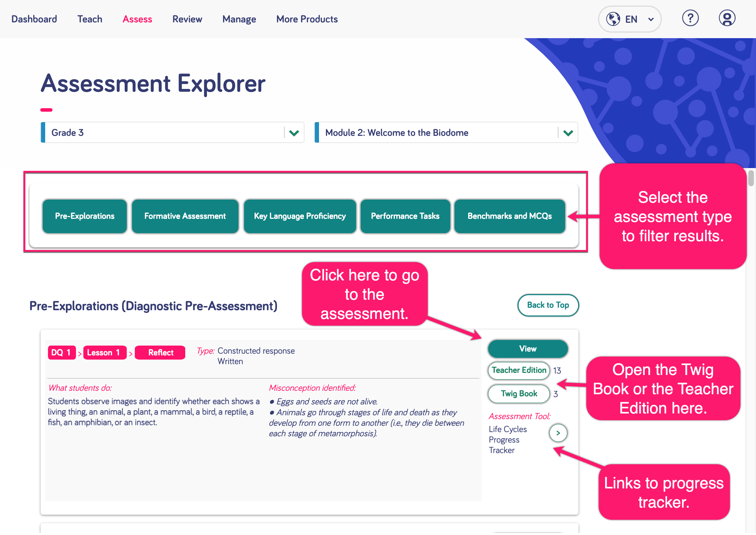Open the help question mark icon
756x535 pixels.
[x=690, y=18]
